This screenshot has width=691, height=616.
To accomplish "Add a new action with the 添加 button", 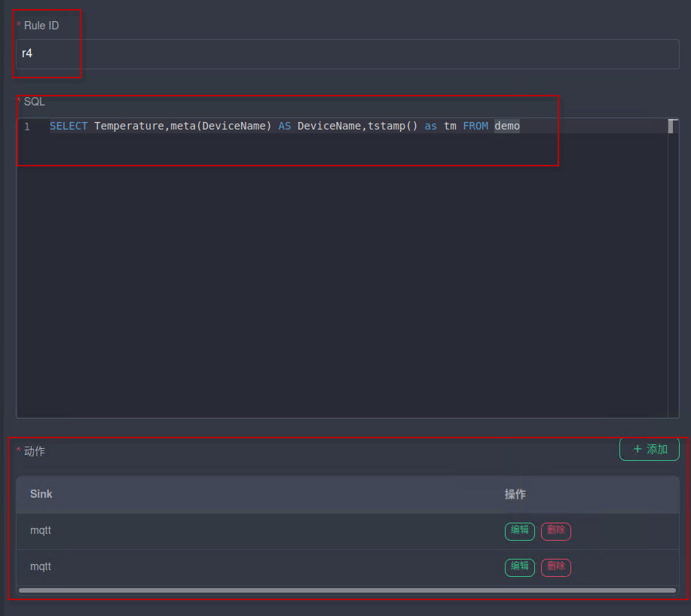I will (649, 449).
